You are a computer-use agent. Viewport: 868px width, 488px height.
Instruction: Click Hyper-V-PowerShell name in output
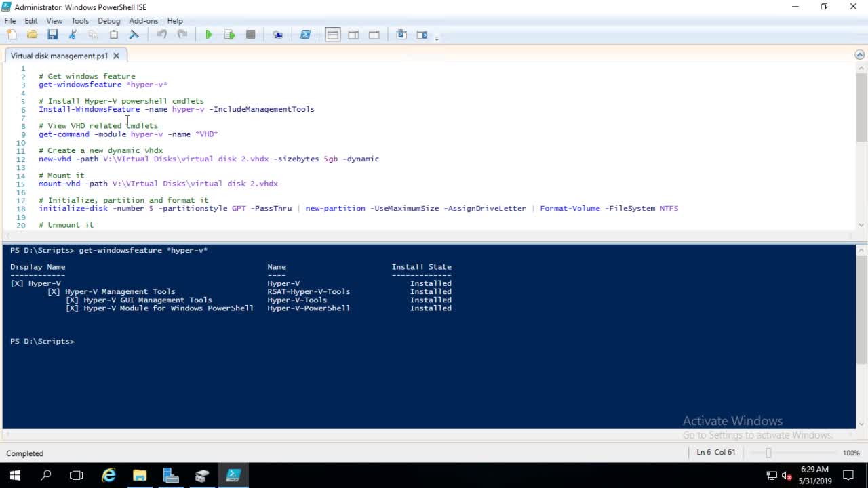(x=309, y=308)
